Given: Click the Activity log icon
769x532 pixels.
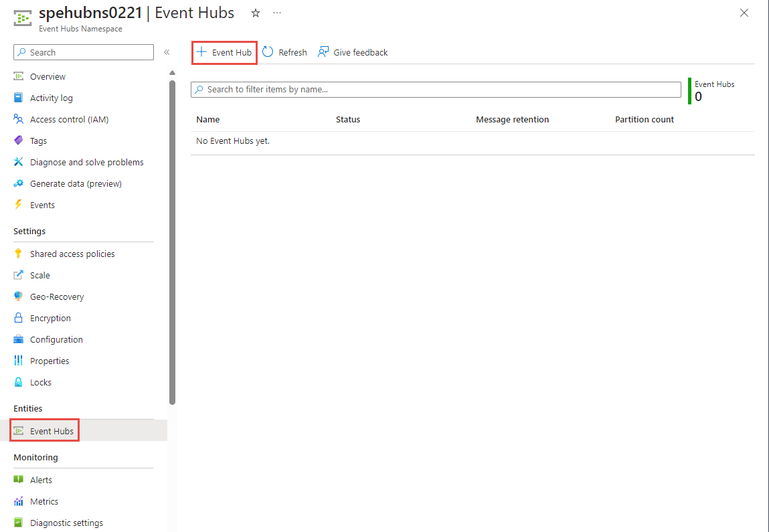Looking at the screenshot, I should [x=18, y=98].
